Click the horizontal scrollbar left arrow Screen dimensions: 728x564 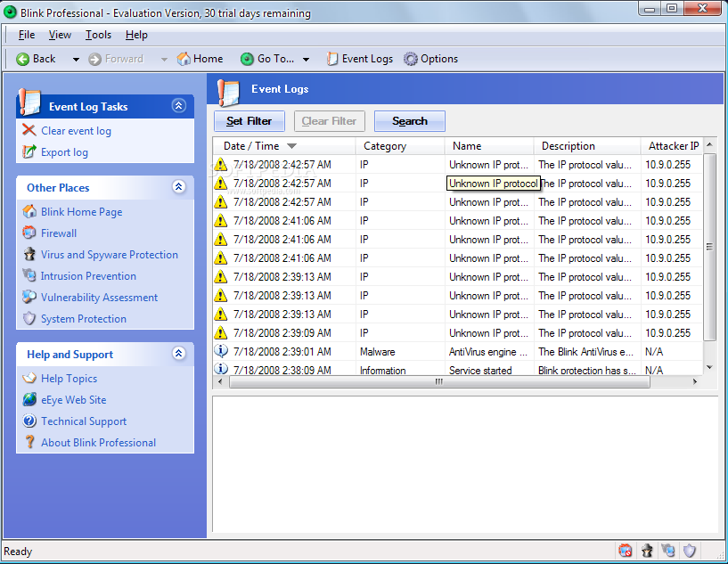click(x=220, y=381)
